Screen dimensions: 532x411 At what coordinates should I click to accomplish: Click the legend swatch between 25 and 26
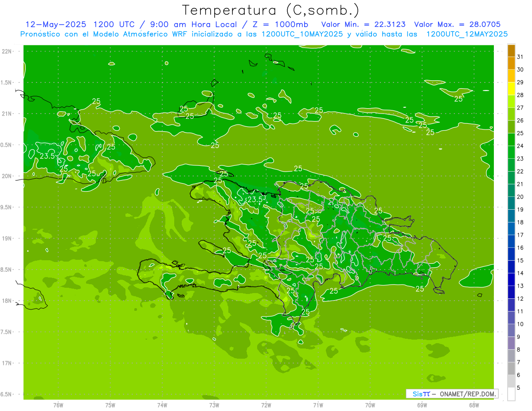(511, 127)
